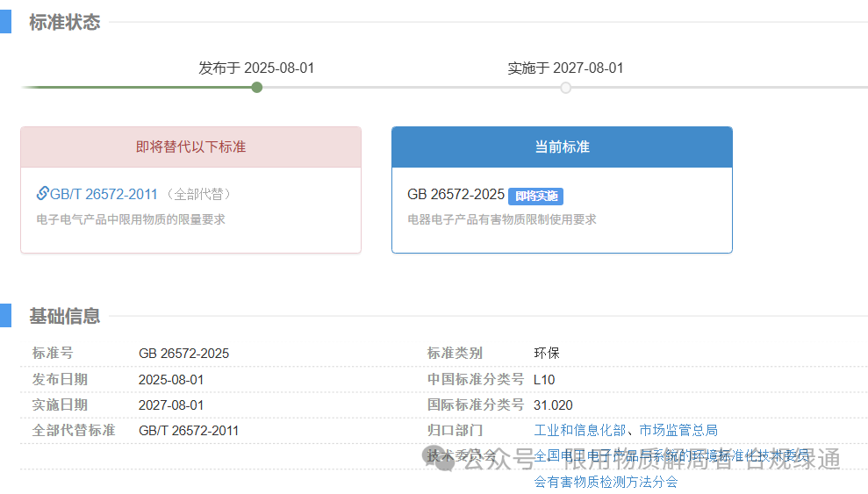Screen dimensions: 868x494
Task: Open the GB/T 26572-2011 link in the pink card
Action: pos(104,195)
